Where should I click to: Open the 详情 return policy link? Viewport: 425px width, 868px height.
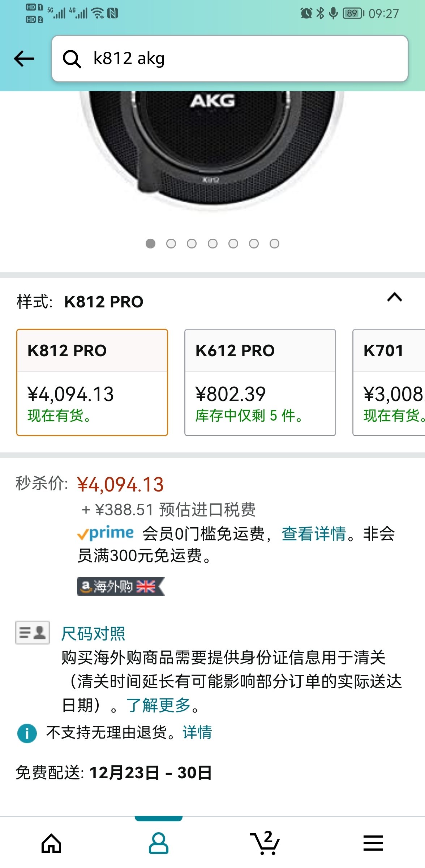coord(197,733)
